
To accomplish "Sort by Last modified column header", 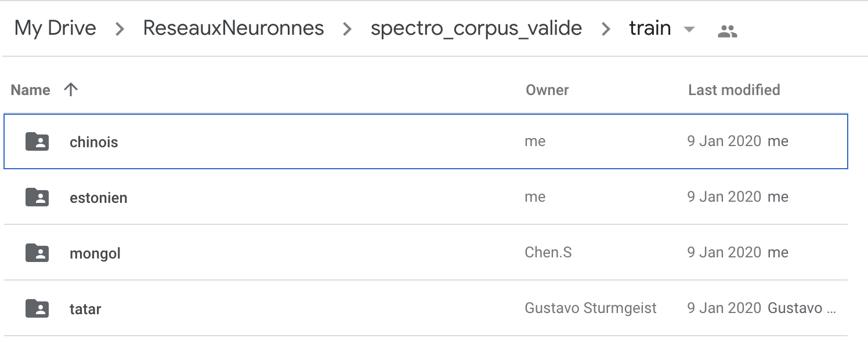I will coord(734,90).
